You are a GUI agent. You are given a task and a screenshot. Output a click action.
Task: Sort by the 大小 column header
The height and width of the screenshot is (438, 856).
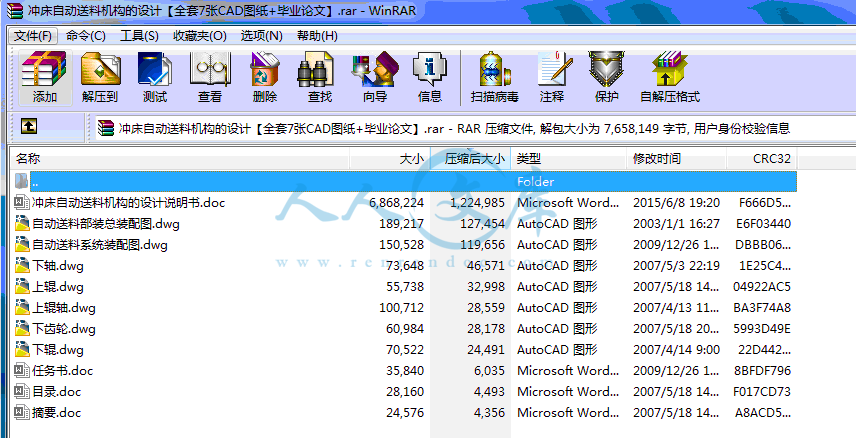tap(390, 159)
